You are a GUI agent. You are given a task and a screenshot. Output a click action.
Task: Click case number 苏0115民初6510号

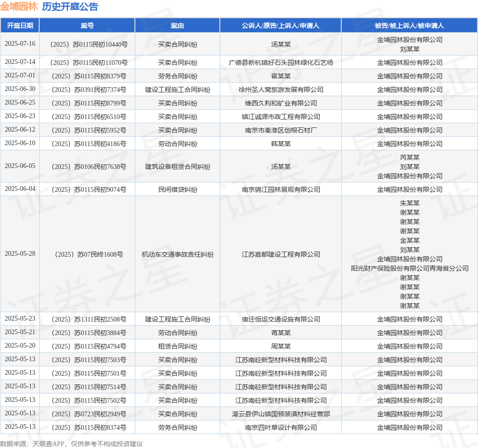pyautogui.click(x=89, y=117)
